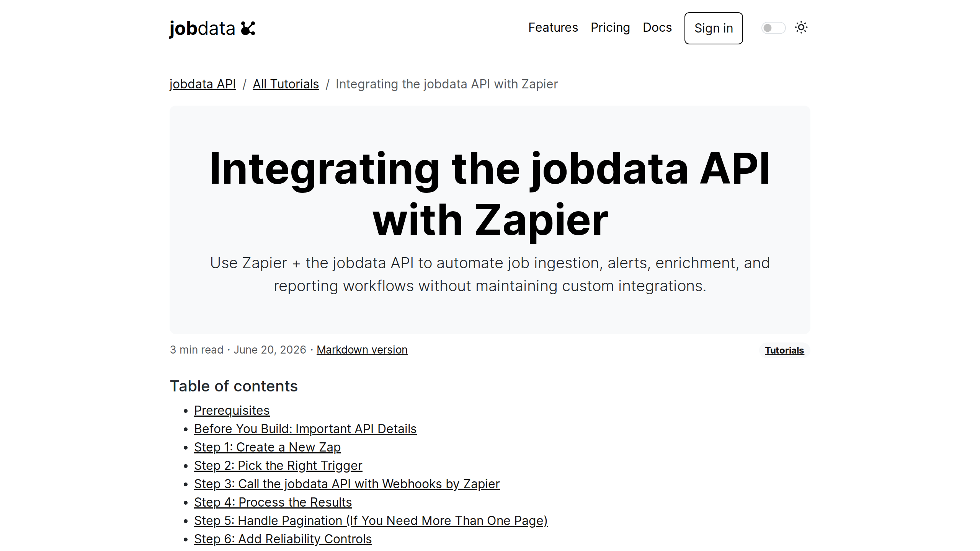
Task: Open the Features menu item
Action: [x=553, y=28]
